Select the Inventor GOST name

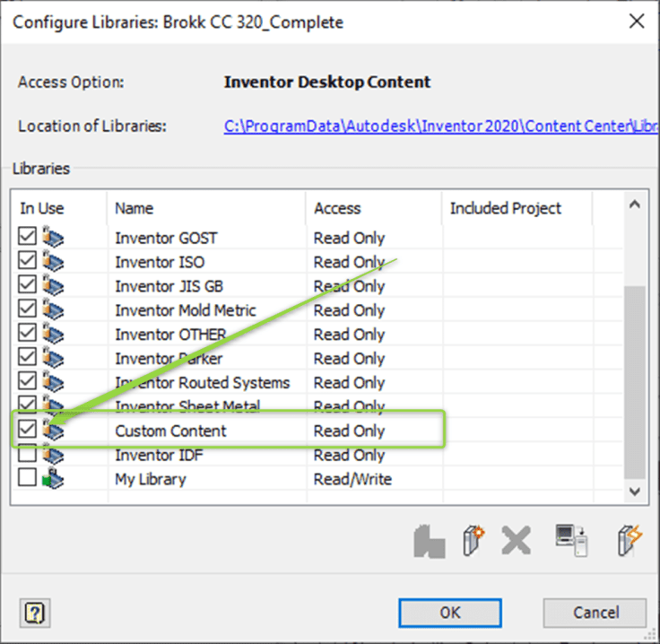(x=166, y=238)
